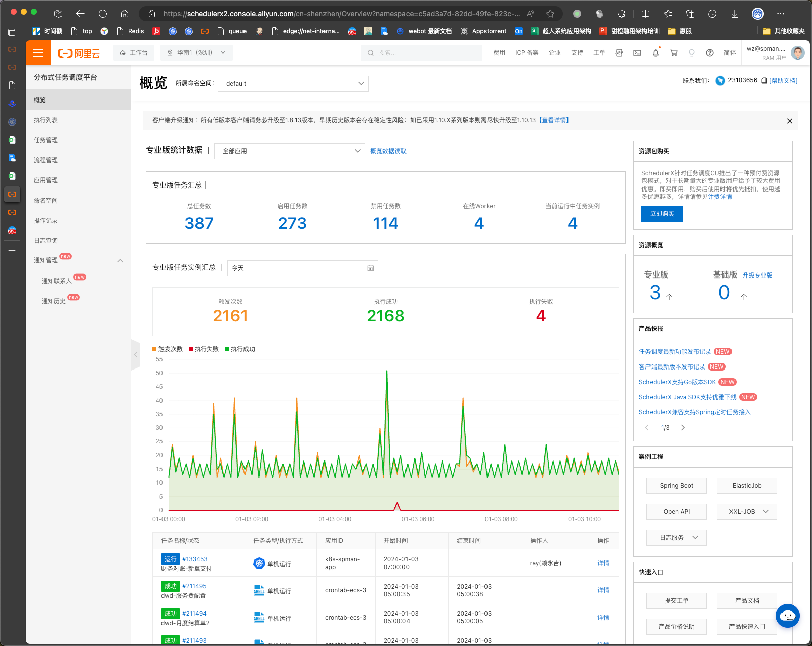
Task: Select 任务管理 in sidebar
Action: 78,140
